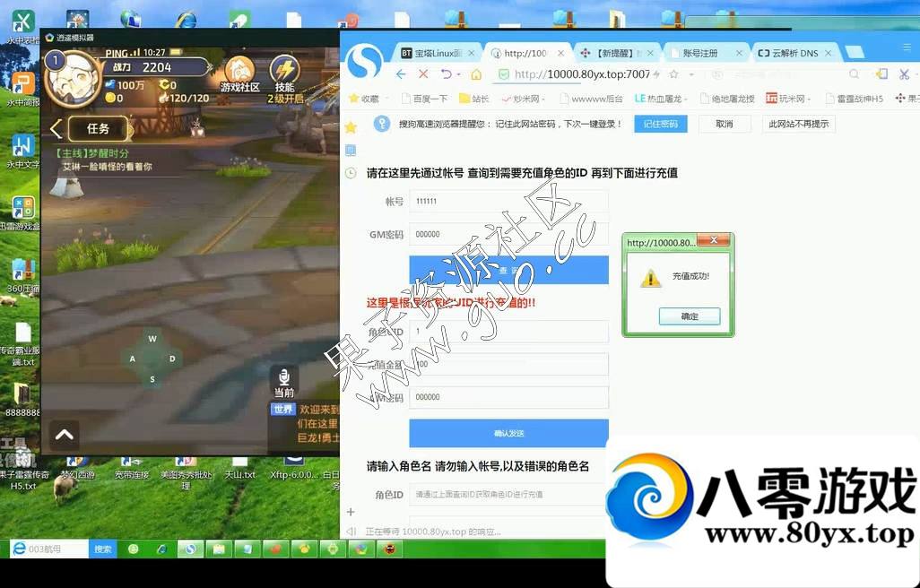Click 取消 in the password prompt

pos(724,124)
